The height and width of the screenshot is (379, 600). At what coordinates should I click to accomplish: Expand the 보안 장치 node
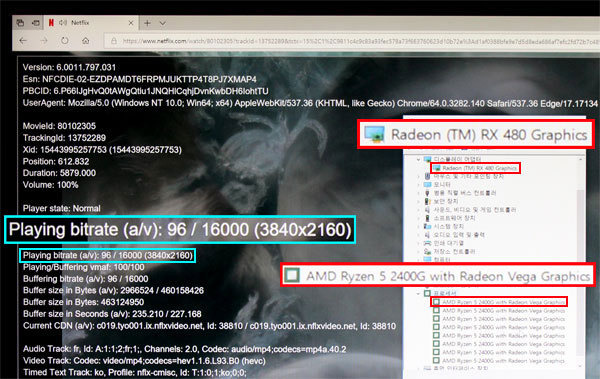[x=418, y=201]
